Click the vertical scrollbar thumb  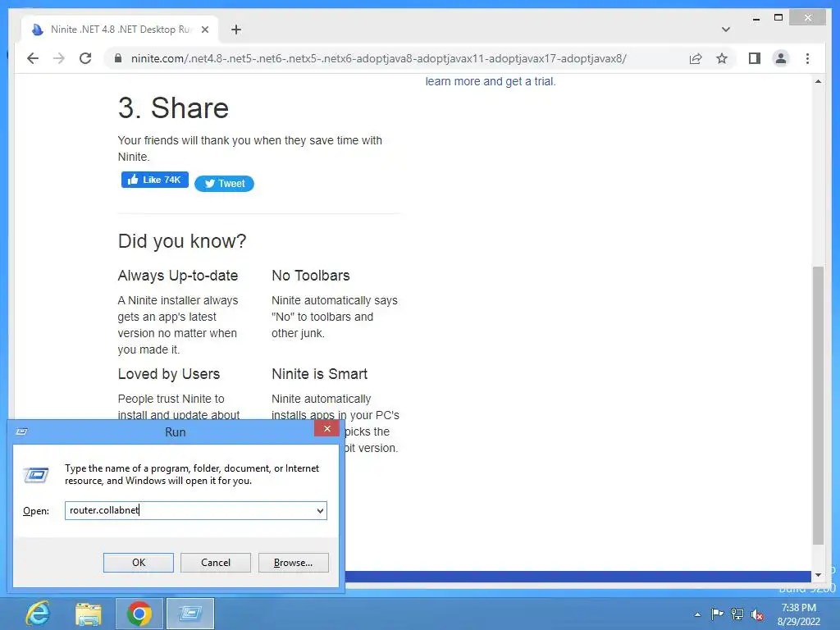[818, 405]
